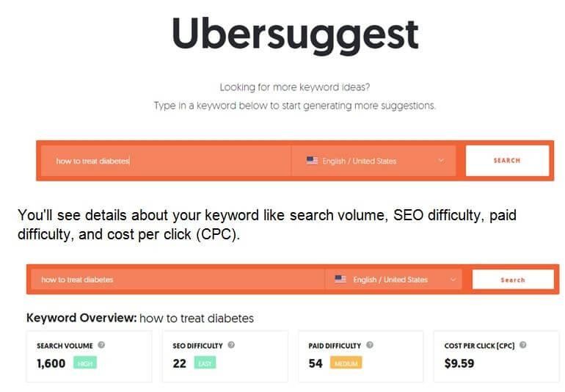Click the US flag in lower search bar
Image resolution: width=565 pixels, height=392 pixels.
click(x=340, y=279)
